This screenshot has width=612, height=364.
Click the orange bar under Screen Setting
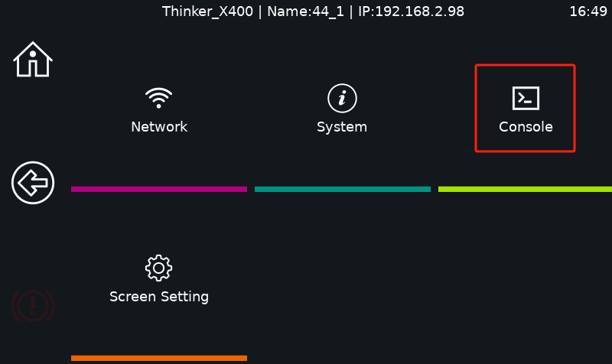pyautogui.click(x=159, y=358)
